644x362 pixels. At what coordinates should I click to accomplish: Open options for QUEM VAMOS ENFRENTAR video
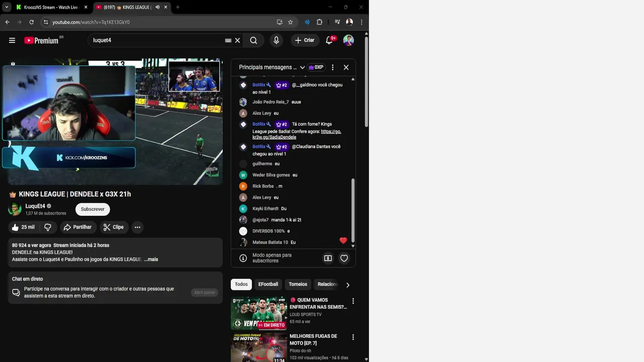click(353, 301)
